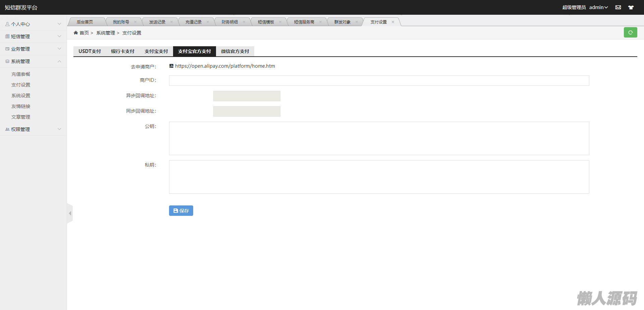
Task: Open 支付设置 in the sidebar
Action: point(21,85)
